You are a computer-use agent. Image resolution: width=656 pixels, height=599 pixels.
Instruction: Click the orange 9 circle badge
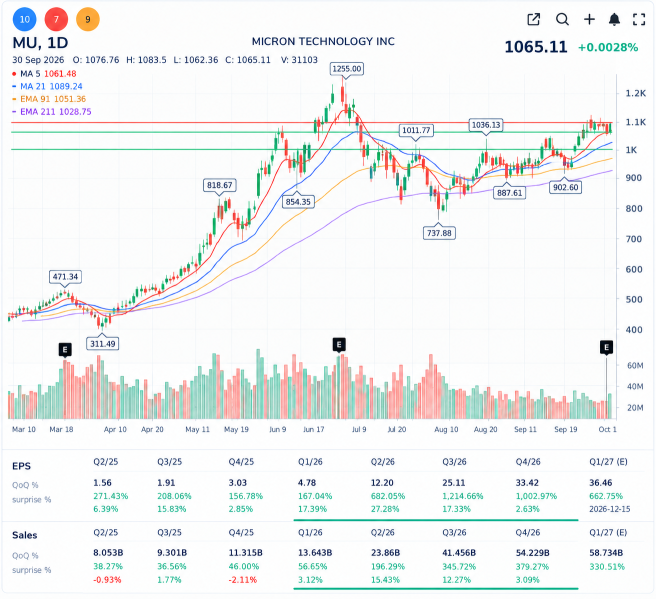pyautogui.click(x=88, y=19)
